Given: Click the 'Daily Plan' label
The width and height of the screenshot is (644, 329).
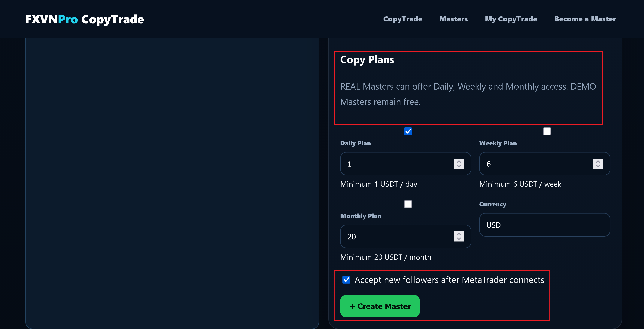Looking at the screenshot, I should click(355, 143).
